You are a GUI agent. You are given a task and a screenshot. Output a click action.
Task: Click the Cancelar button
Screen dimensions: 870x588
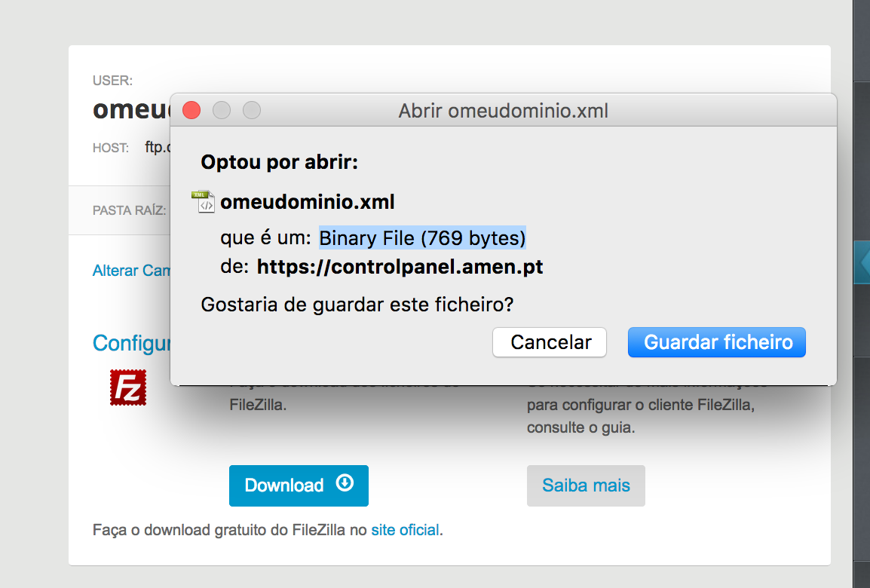(x=550, y=342)
